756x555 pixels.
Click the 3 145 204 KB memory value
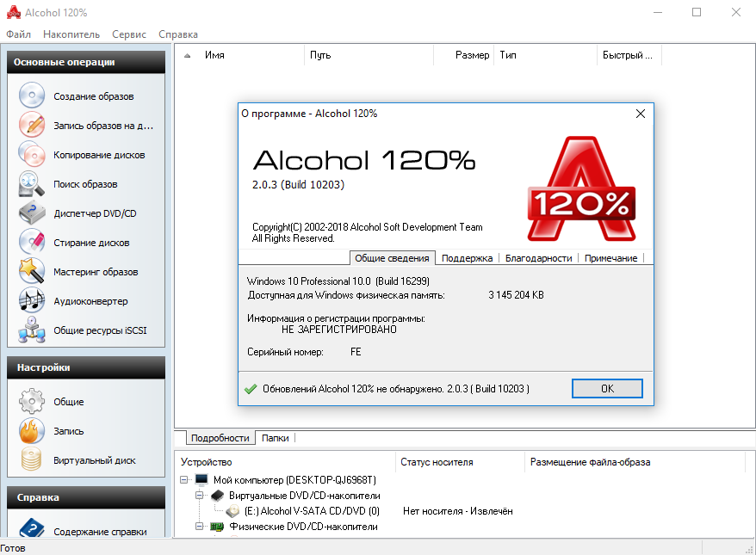click(516, 295)
